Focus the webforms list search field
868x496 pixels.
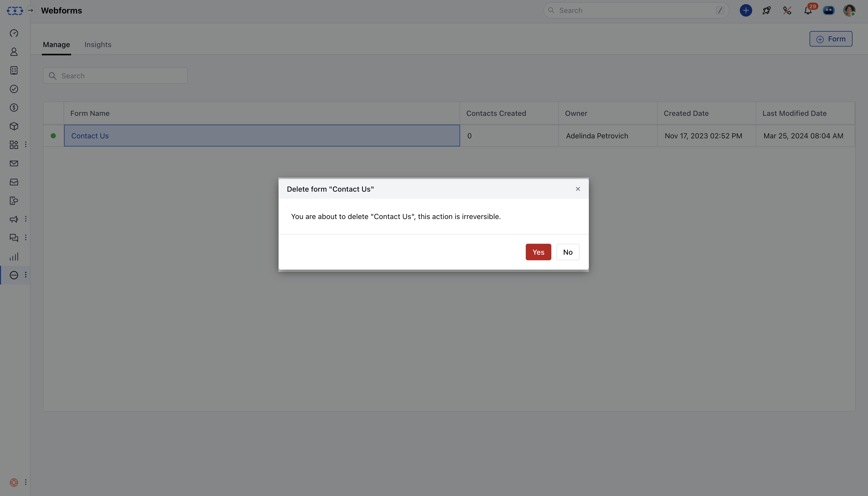tap(115, 76)
